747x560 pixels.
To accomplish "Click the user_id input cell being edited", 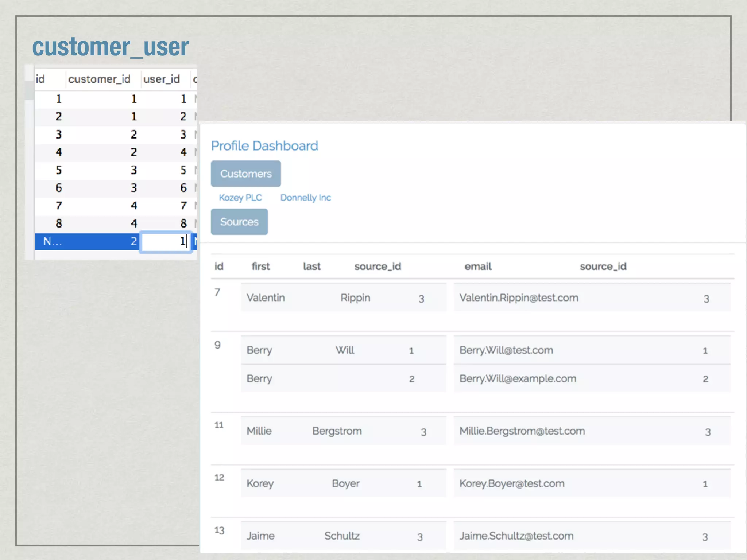I will point(166,241).
